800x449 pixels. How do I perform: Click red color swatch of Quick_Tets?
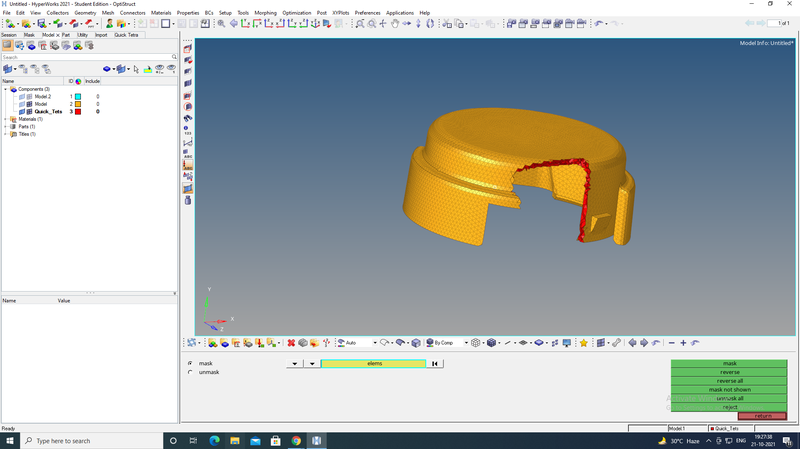78,112
